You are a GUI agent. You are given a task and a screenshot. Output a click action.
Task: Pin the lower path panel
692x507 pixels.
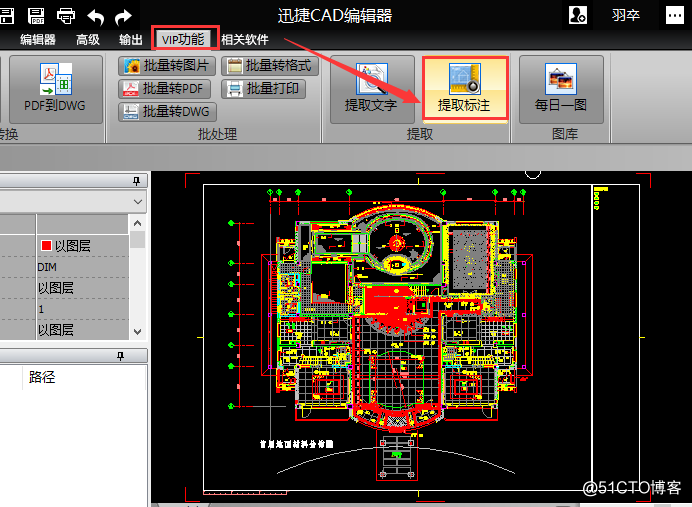(120, 356)
